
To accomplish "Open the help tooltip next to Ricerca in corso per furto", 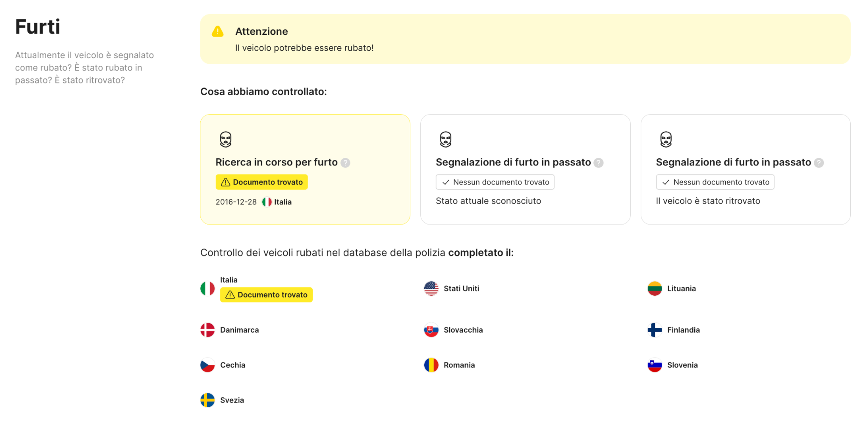I will pos(345,162).
